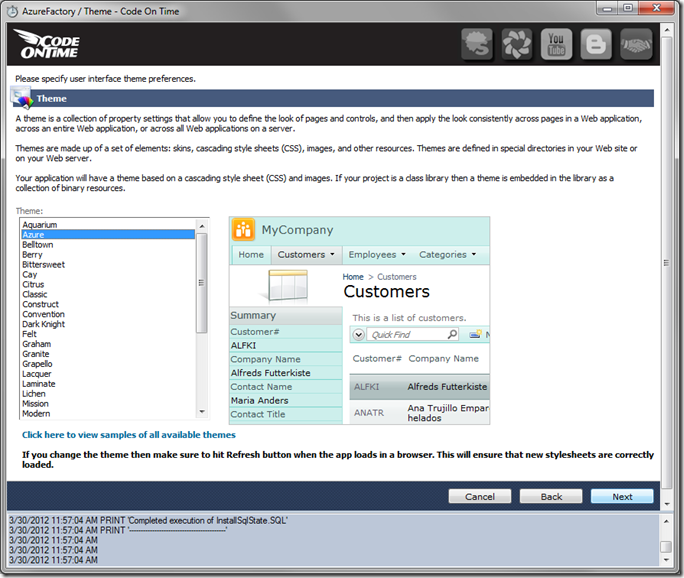Image resolution: width=684 pixels, height=578 pixels.
Task: Click the Theme section header bar
Action: click(332, 99)
